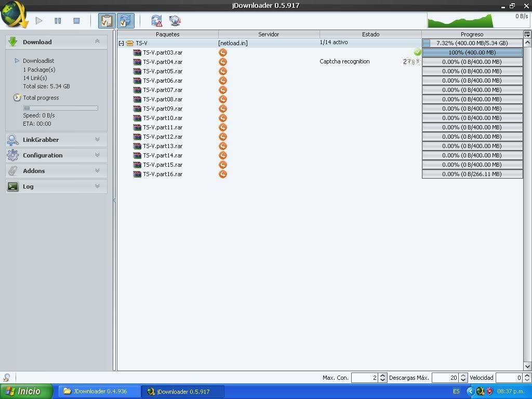This screenshot has height=399, width=532.
Task: Expand the Log sidebar section
Action: (97, 187)
